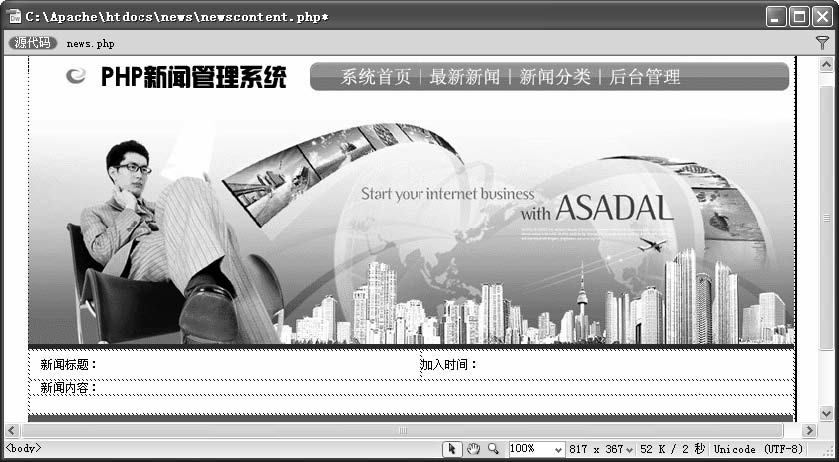The image size is (839, 462).
Task: Activate the Hand tool in status bar
Action: coord(473,449)
